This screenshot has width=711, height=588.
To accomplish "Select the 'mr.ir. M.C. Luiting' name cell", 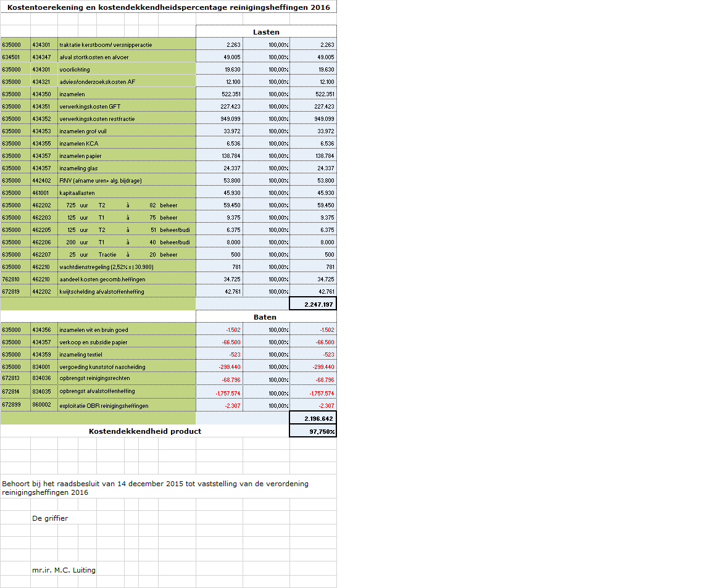I will 64,570.
